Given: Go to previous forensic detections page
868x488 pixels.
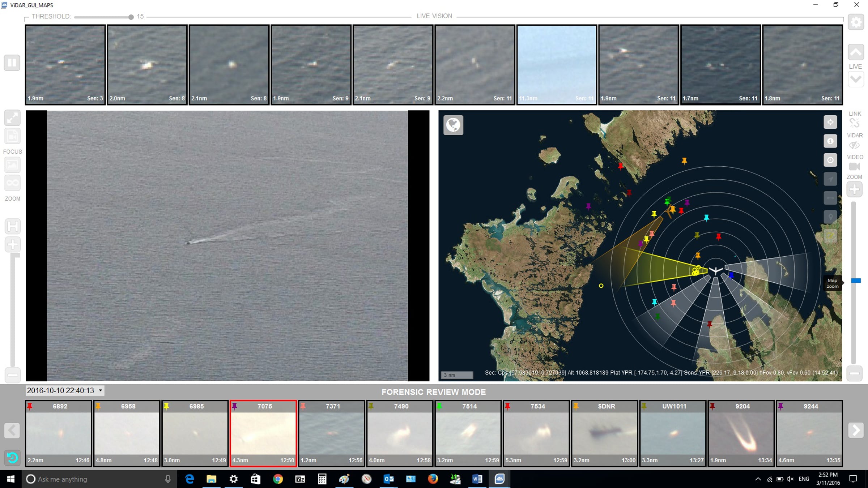Looking at the screenshot, I should click(12, 430).
